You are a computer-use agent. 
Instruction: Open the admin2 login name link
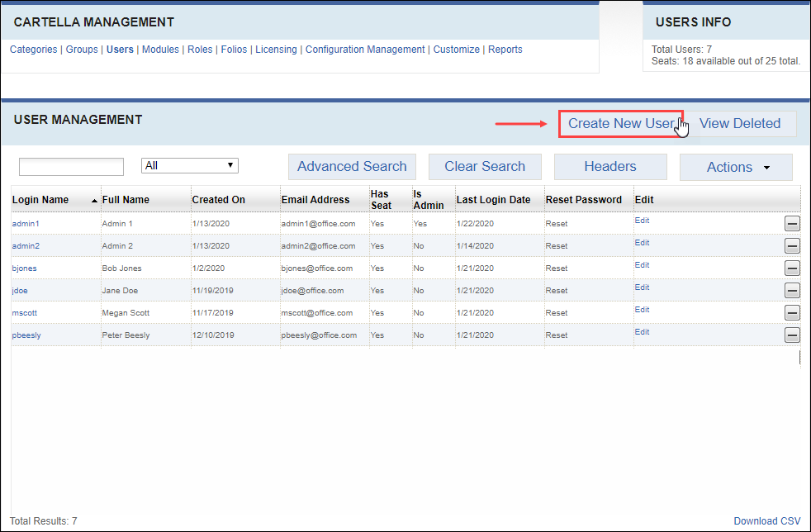pos(26,246)
